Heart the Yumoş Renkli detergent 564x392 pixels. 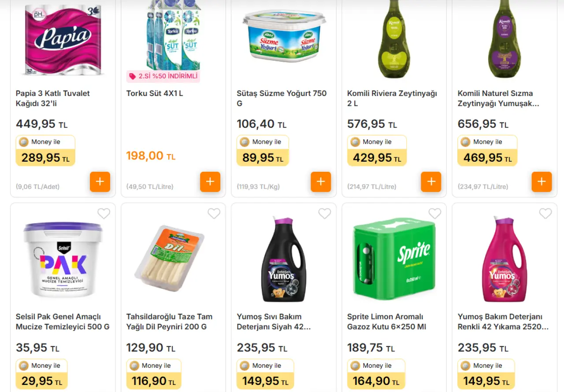coord(545,214)
